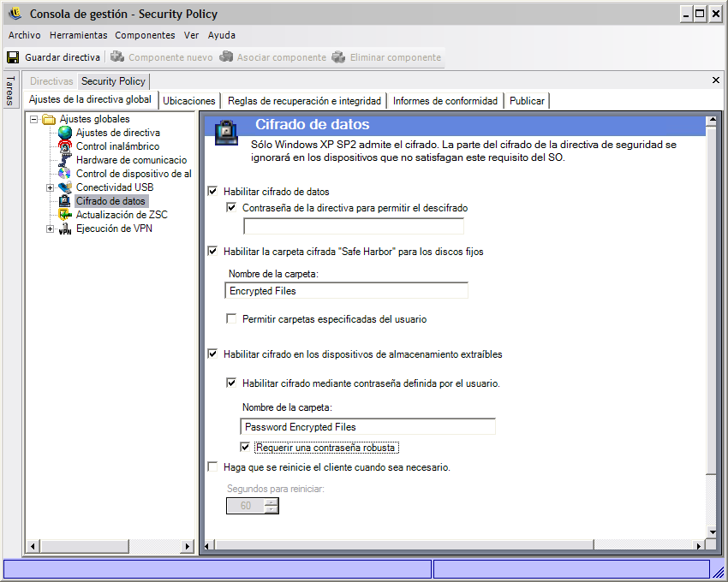Click the decryption password input field
The height and width of the screenshot is (582, 728).
354,226
